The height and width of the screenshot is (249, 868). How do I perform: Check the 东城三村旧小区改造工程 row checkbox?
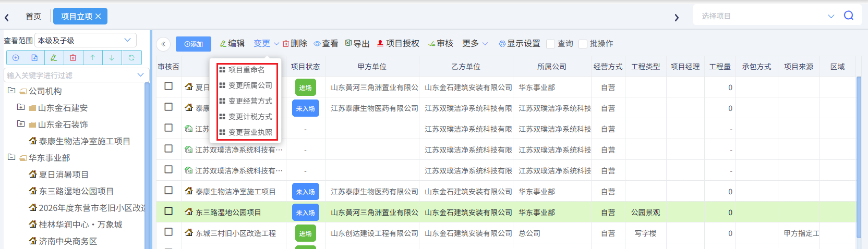[x=168, y=232]
